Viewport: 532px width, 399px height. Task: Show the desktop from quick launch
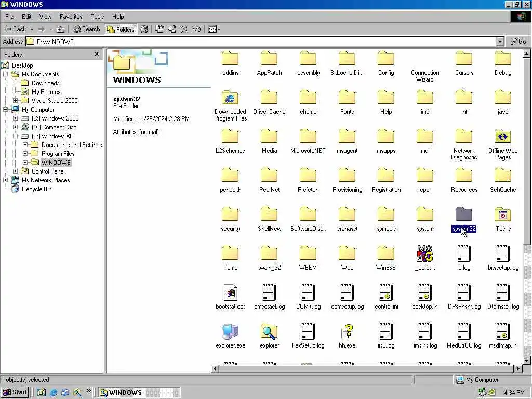click(x=42, y=393)
